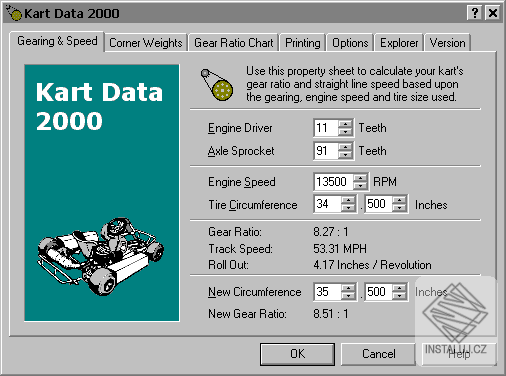
Task: Increase New Circumference whole inches up arrow
Action: (x=348, y=288)
